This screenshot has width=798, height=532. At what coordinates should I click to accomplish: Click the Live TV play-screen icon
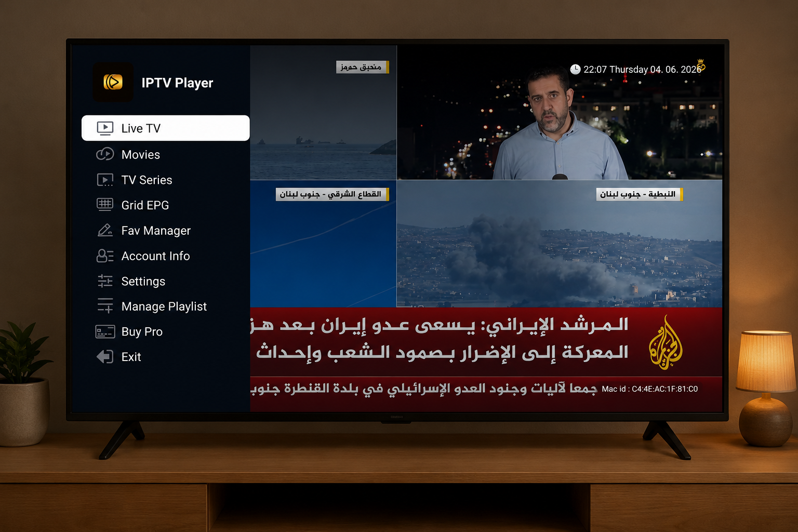[x=105, y=128]
